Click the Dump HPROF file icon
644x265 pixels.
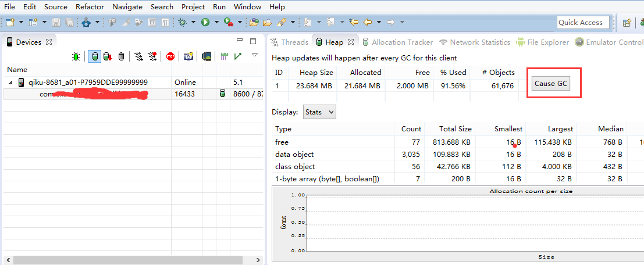(x=107, y=56)
